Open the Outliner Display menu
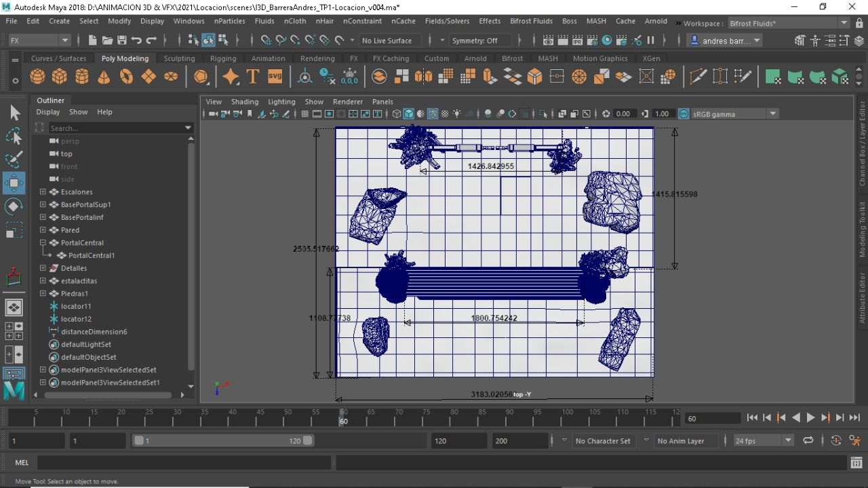This screenshot has height=488, width=868. [48, 112]
